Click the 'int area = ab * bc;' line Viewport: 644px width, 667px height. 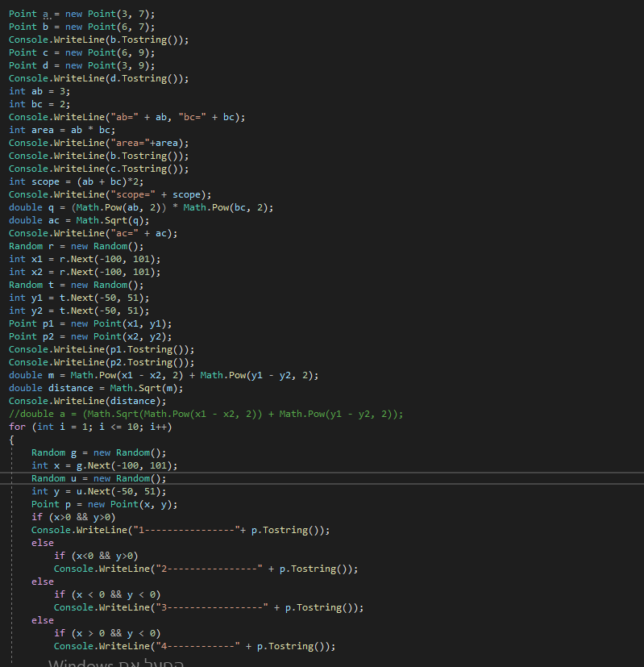[62, 130]
